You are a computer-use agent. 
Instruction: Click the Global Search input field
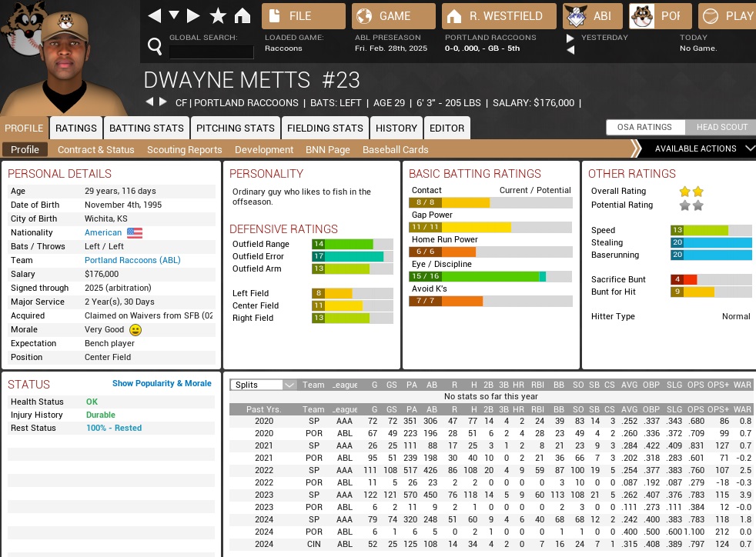tap(211, 52)
